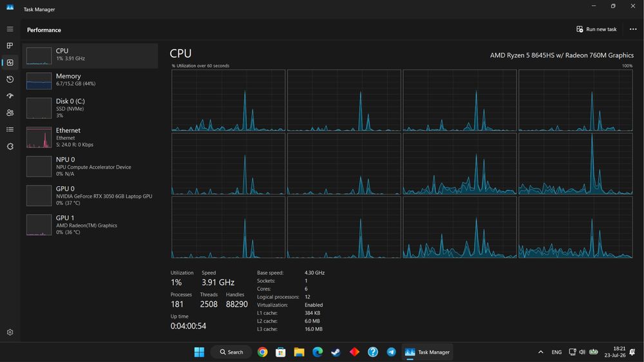The image size is (644, 362).
Task: Open network status tray icon
Action: [572, 352]
